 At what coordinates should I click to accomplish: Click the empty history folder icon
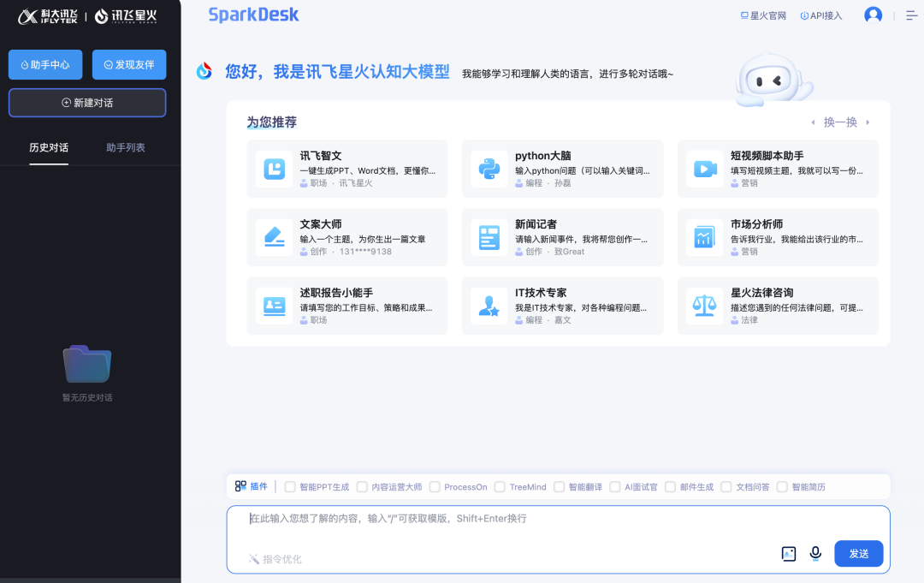[87, 364]
